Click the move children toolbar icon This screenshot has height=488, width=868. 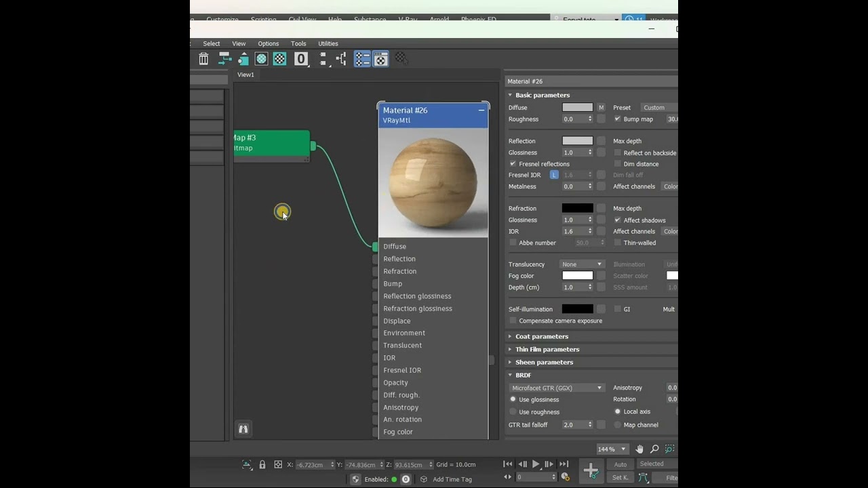pyautogui.click(x=224, y=59)
